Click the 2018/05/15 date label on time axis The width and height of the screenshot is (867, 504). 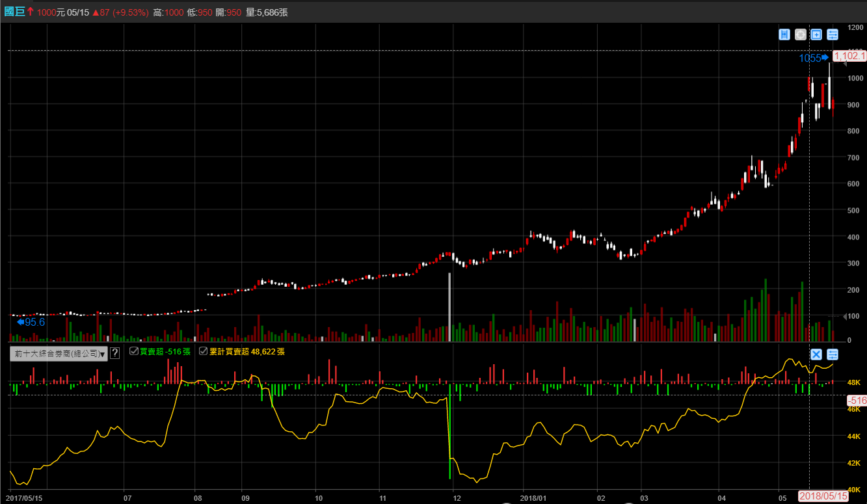[823, 496]
